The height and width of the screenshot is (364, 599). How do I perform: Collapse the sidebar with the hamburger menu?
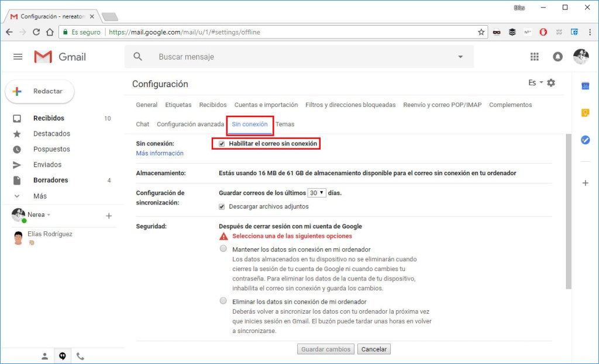tap(18, 56)
